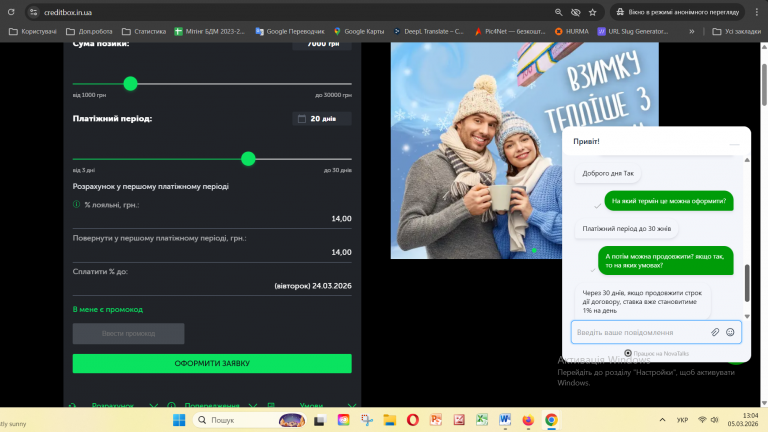Click 'Платіжний період до 30 днів' chat message
This screenshot has height=432, width=768.
click(626, 229)
